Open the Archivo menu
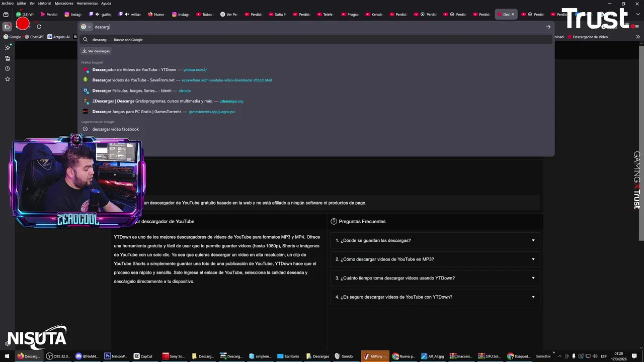This screenshot has width=644, height=362. [8, 3]
